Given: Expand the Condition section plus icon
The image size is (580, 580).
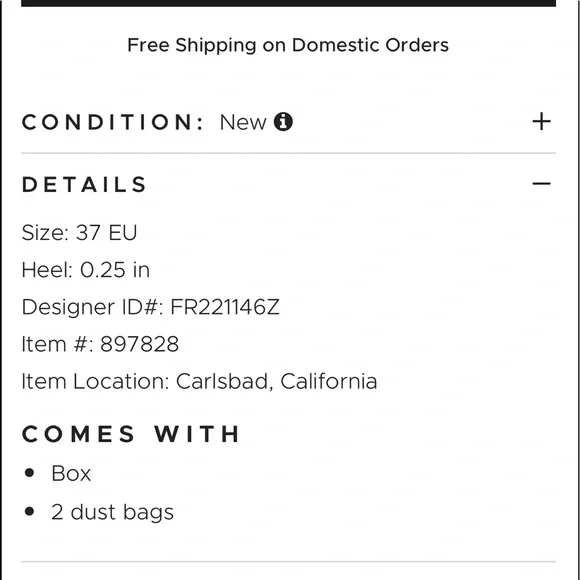Looking at the screenshot, I should [541, 122].
